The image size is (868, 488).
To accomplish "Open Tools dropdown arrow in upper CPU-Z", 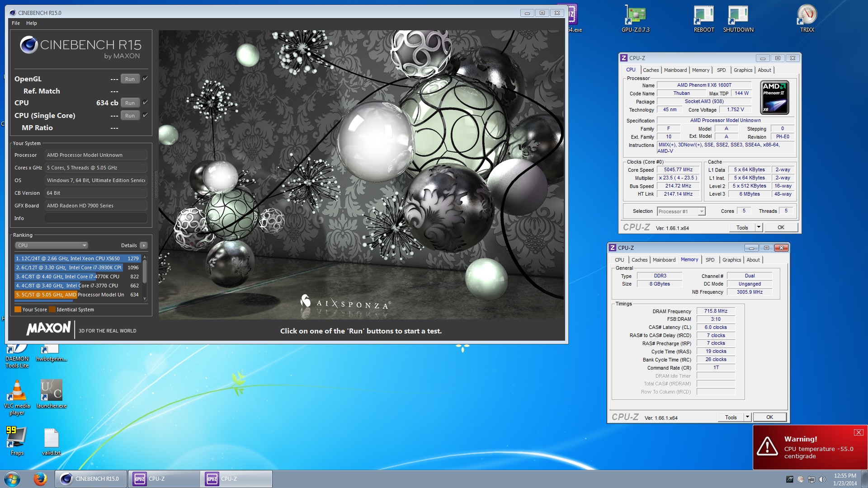I will point(759,227).
